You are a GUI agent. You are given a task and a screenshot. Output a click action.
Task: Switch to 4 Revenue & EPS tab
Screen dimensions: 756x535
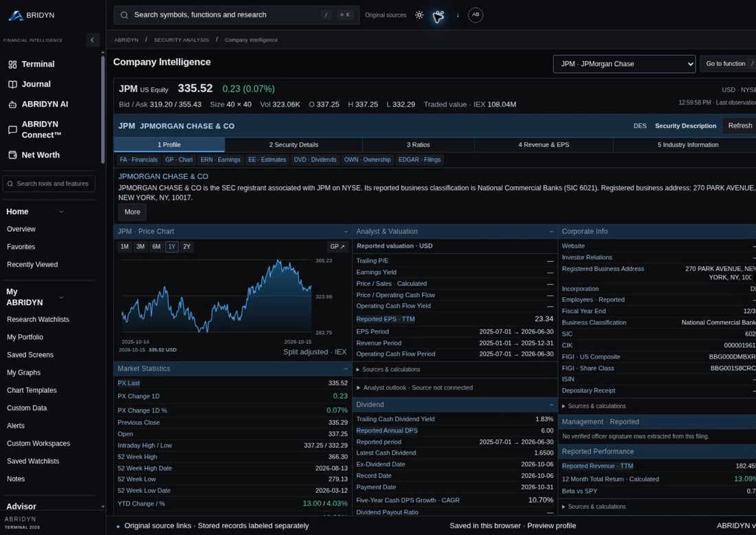coord(544,144)
